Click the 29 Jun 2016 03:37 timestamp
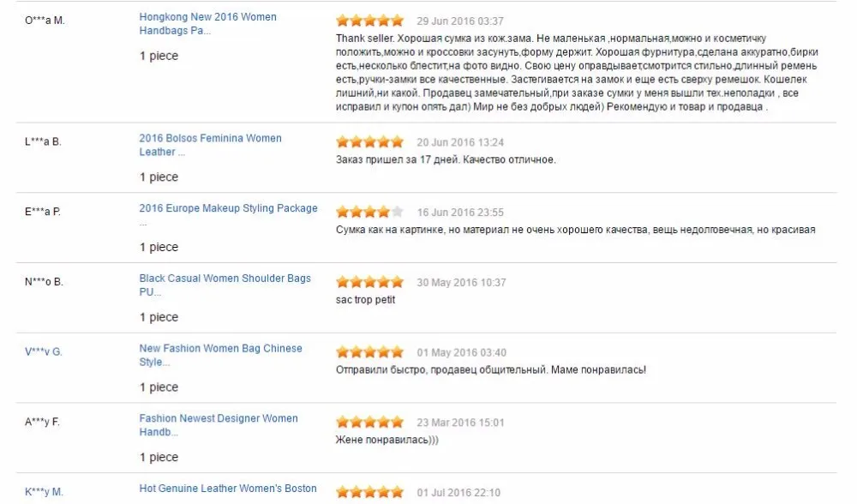This screenshot has width=857, height=504. coord(460,21)
